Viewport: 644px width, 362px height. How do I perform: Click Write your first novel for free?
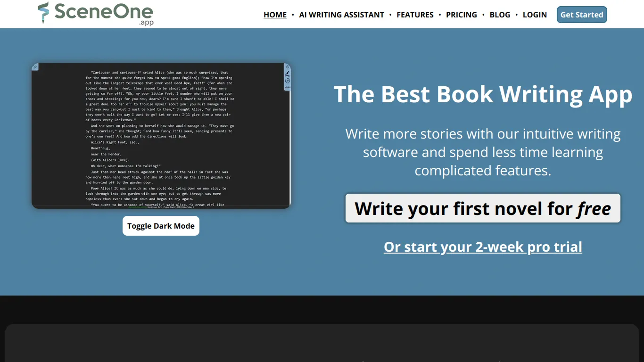[483, 208]
